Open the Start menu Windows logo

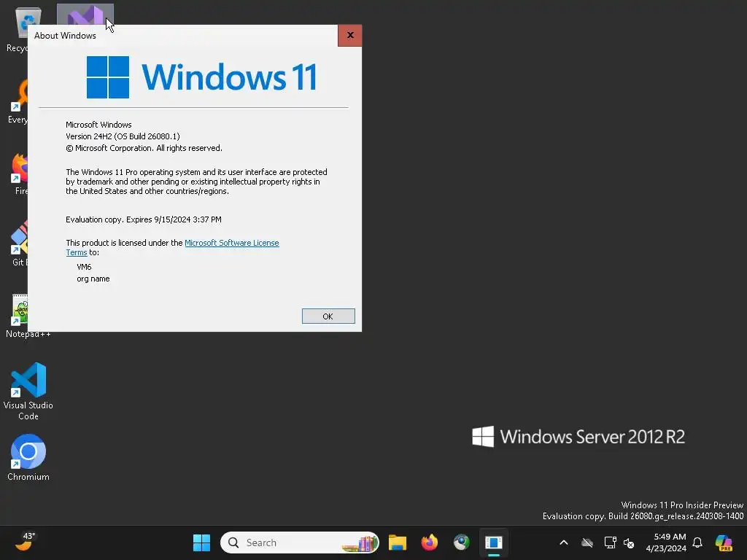[x=201, y=542]
